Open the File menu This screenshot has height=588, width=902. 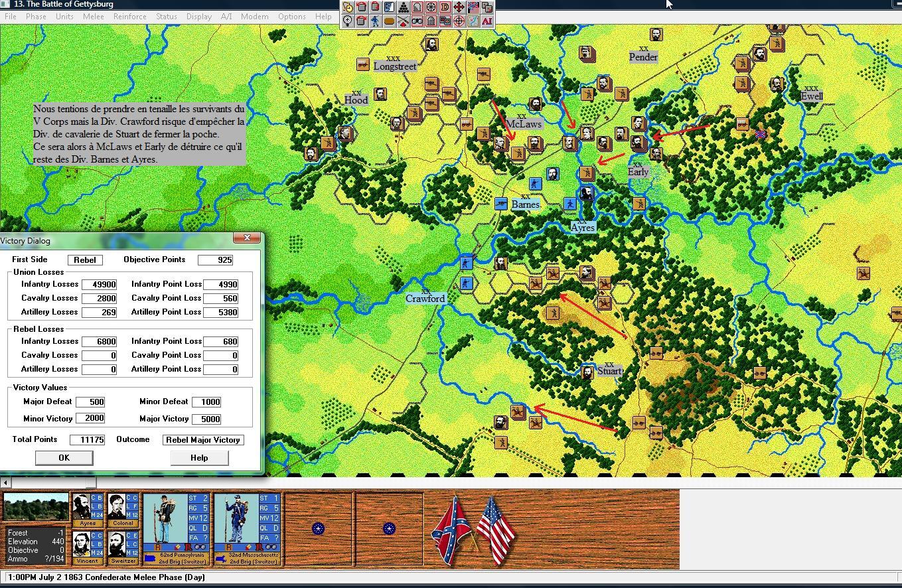coord(11,16)
